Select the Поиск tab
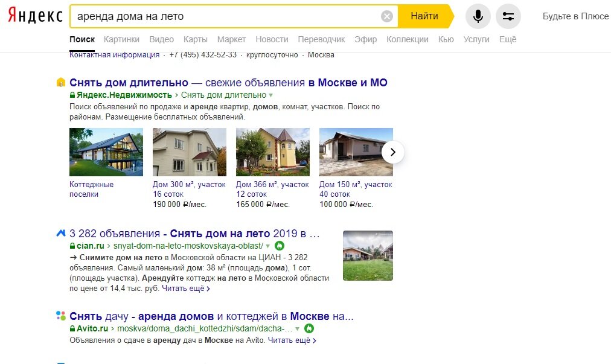The width and height of the screenshot is (611, 364). tap(82, 39)
